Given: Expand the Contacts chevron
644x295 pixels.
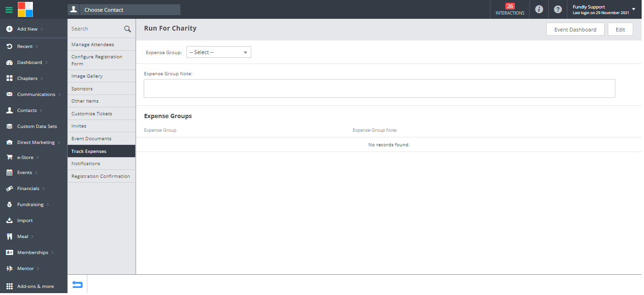Looking at the screenshot, I should tap(41, 111).
